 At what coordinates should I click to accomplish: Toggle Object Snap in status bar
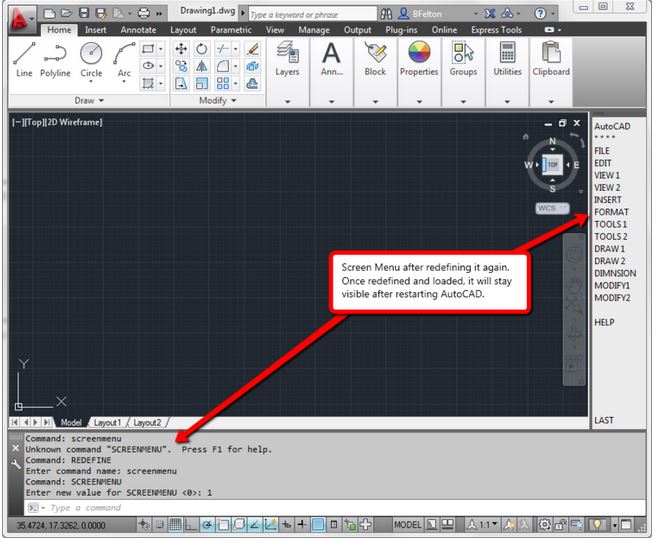tap(223, 525)
